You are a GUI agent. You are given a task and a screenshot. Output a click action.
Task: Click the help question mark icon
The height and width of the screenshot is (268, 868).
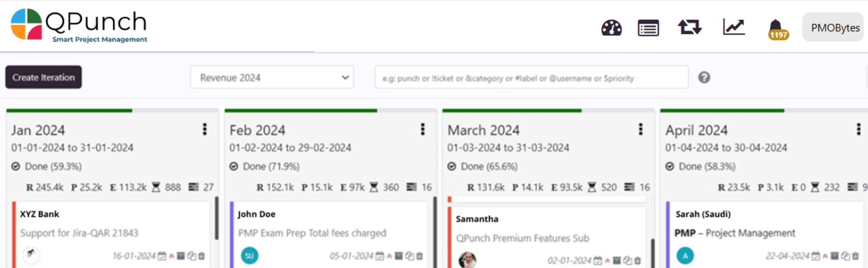coord(704,77)
